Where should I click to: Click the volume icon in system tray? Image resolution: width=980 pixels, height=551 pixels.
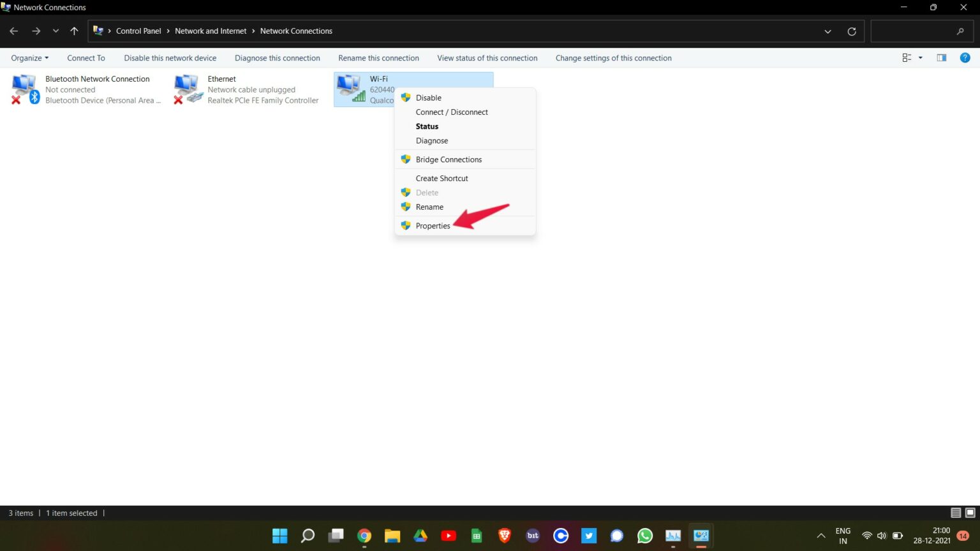(881, 536)
